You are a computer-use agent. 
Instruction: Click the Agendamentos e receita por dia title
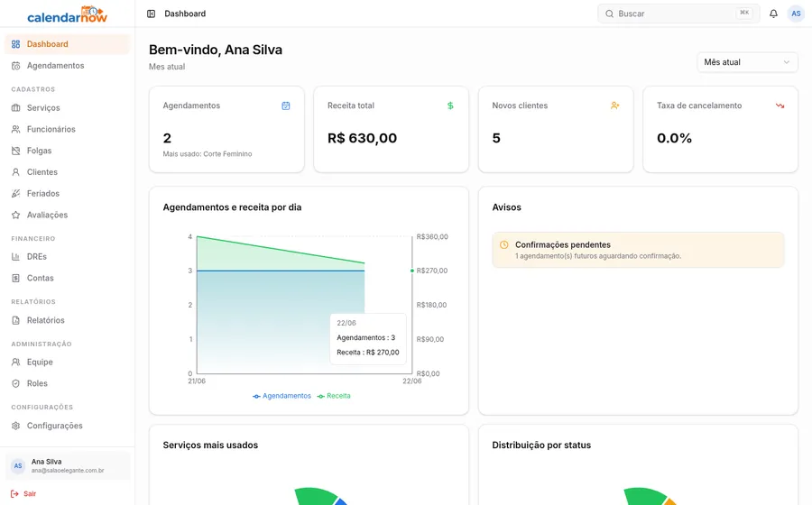(232, 207)
